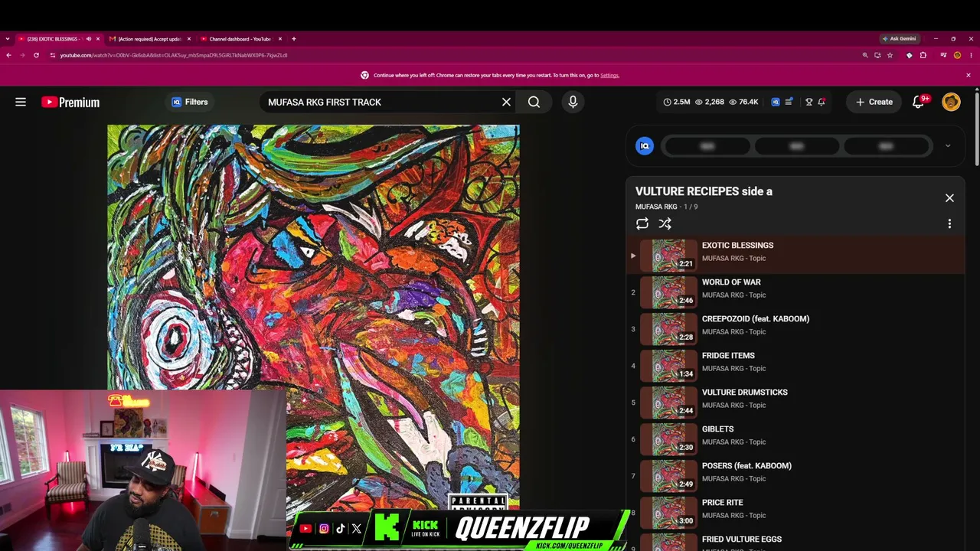View site information icon in address bar

pyautogui.click(x=52, y=55)
